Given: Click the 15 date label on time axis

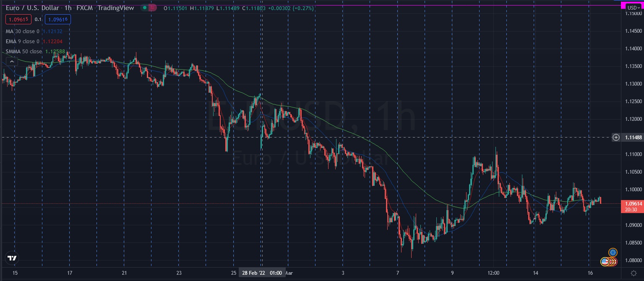Looking at the screenshot, I should pyautogui.click(x=15, y=273).
